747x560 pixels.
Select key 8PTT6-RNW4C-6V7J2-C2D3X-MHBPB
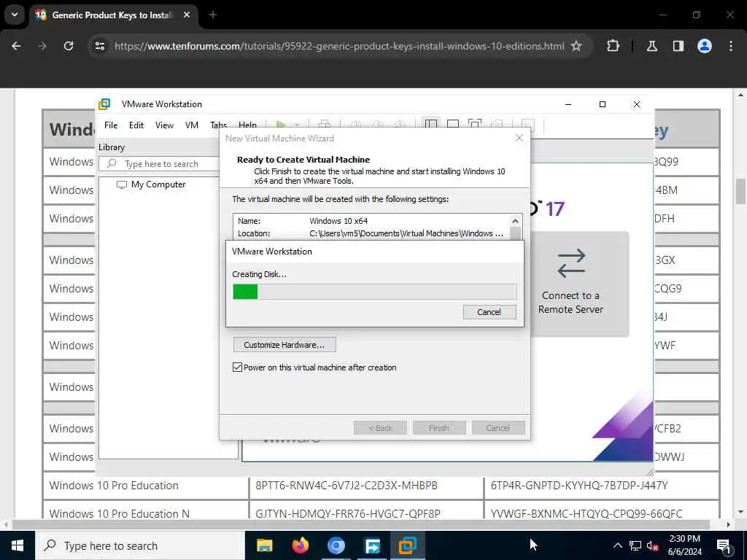point(347,485)
